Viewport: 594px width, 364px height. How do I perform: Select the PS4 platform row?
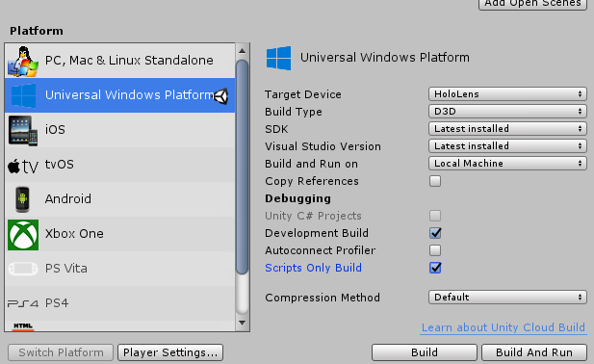[x=119, y=303]
